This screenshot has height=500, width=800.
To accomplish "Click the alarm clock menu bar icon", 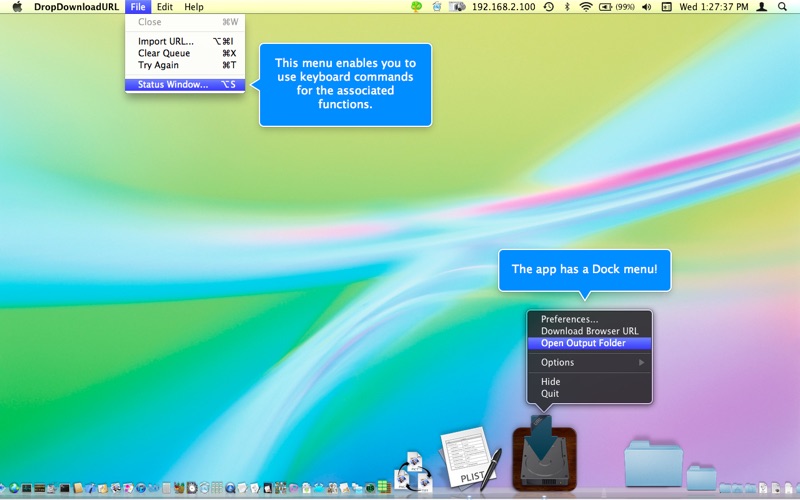I will tap(437, 7).
